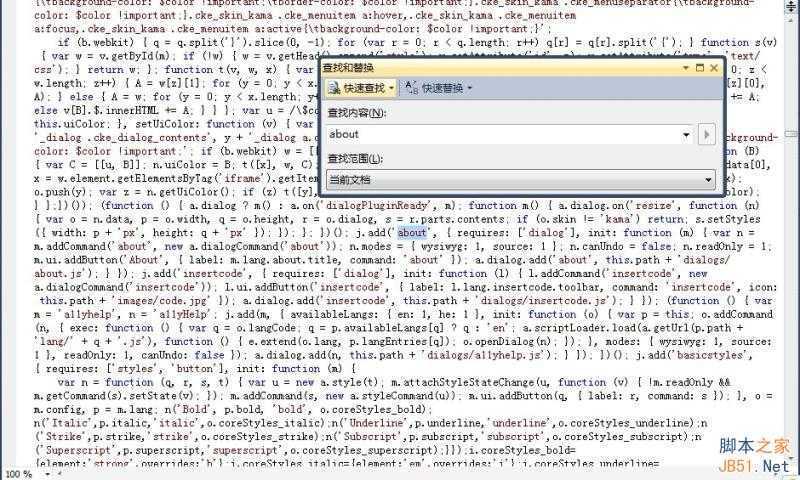Screen dimensions: 800x480
Task: Expand the arrow beside 快速替换
Action: 469,88
